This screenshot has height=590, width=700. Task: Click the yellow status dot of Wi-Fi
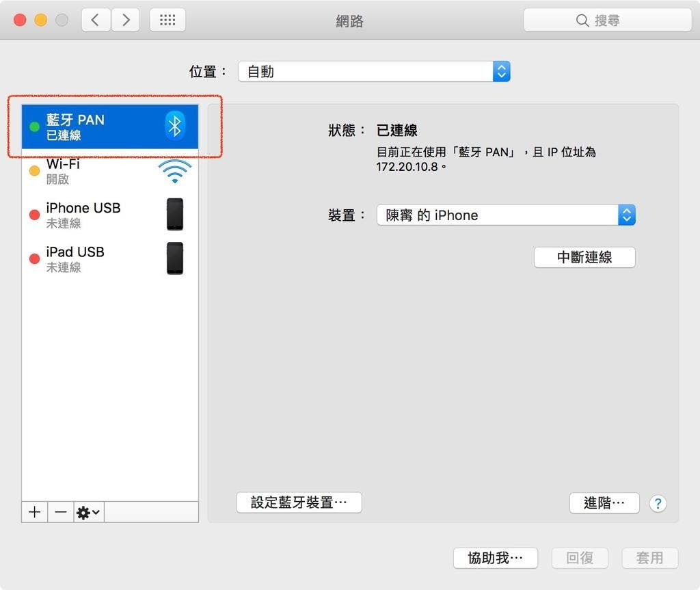34,171
